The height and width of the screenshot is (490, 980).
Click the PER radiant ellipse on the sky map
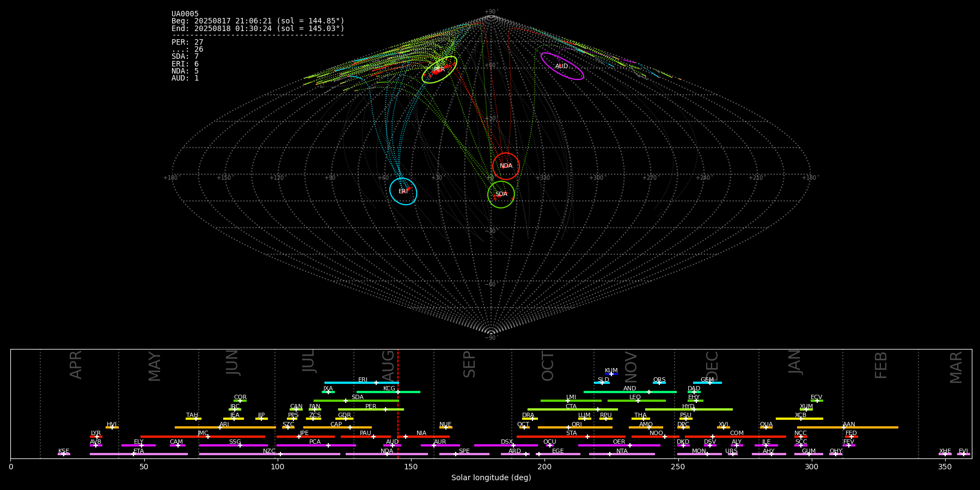coord(439,70)
